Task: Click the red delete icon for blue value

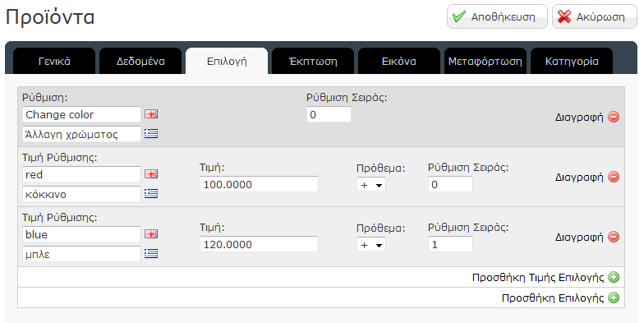Action: pyautogui.click(x=614, y=237)
